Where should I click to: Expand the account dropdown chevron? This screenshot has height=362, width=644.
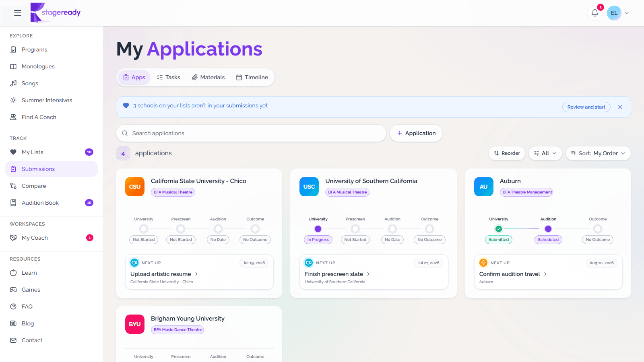point(627,13)
